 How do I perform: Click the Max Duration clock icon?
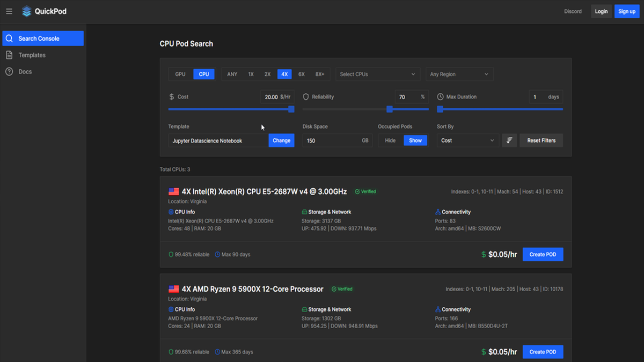pyautogui.click(x=440, y=97)
